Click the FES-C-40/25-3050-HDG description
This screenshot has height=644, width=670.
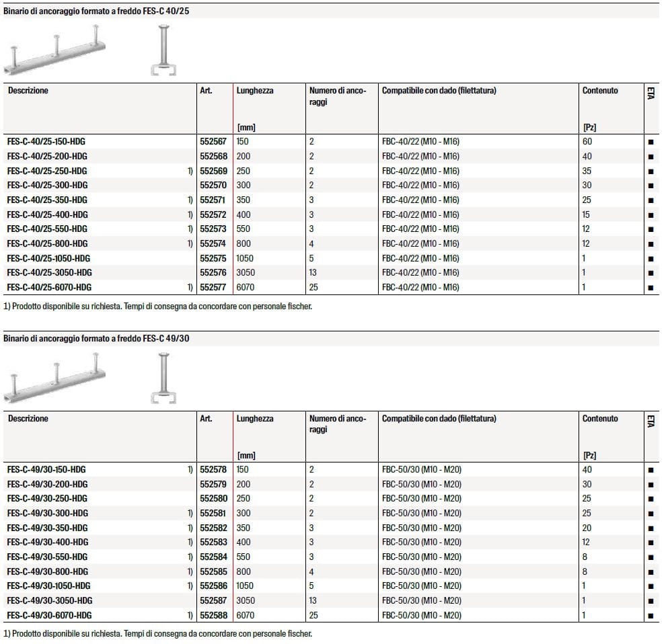[49, 273]
